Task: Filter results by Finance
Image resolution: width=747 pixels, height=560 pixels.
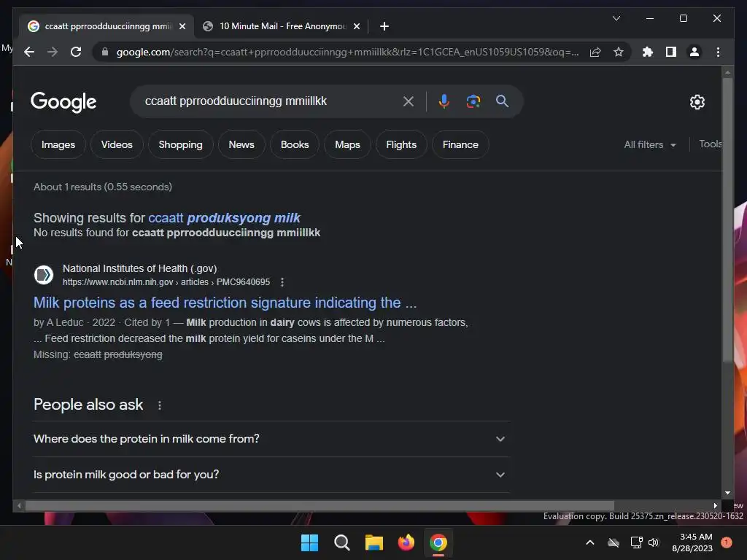Action: click(460, 145)
